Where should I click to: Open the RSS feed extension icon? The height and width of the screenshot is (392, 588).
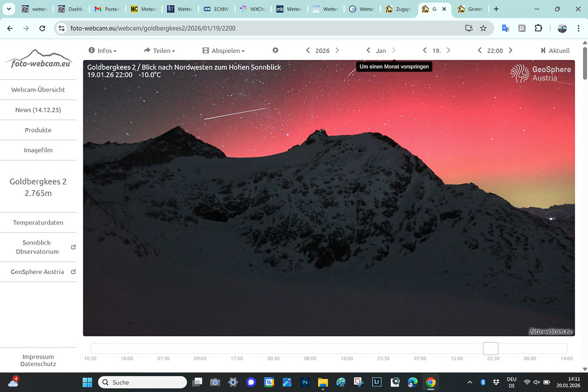coord(522,28)
